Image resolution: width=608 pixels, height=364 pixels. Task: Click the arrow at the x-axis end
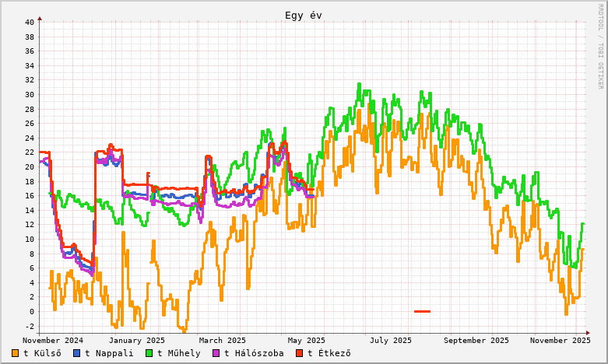[x=587, y=333]
